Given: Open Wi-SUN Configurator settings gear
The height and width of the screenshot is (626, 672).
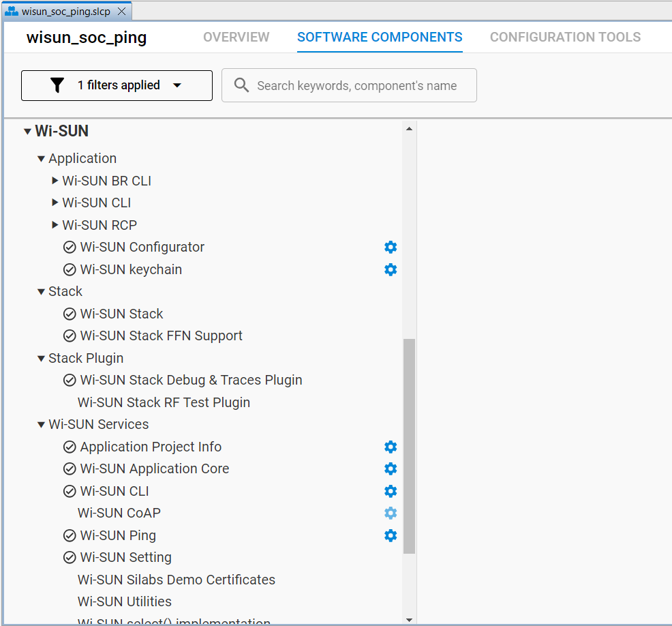Looking at the screenshot, I should click(391, 247).
